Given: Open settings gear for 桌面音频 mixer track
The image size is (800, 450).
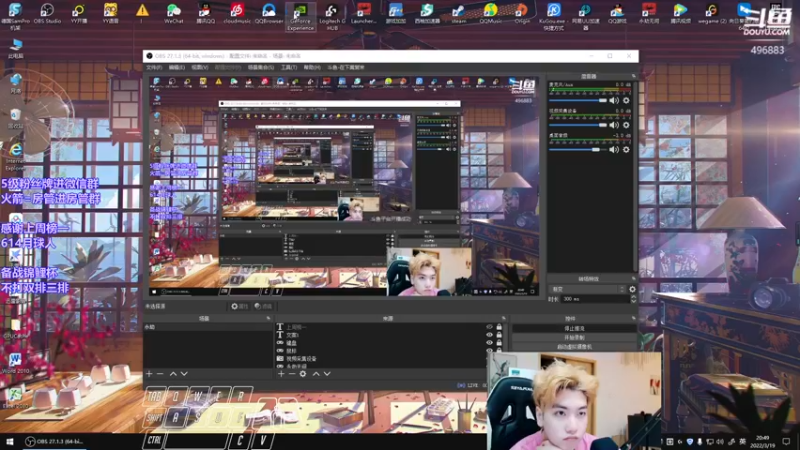Looking at the screenshot, I should click(626, 149).
